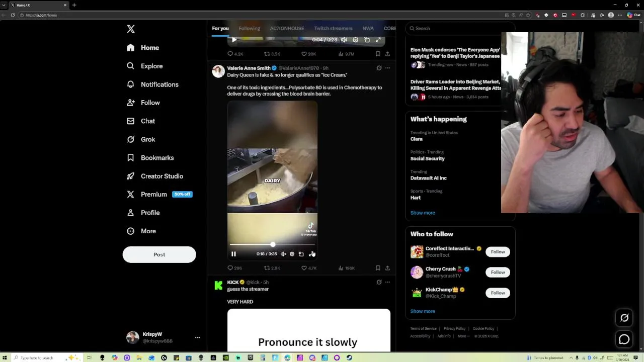Play the top video at 0:04
The height and width of the screenshot is (362, 644).
coord(234,40)
